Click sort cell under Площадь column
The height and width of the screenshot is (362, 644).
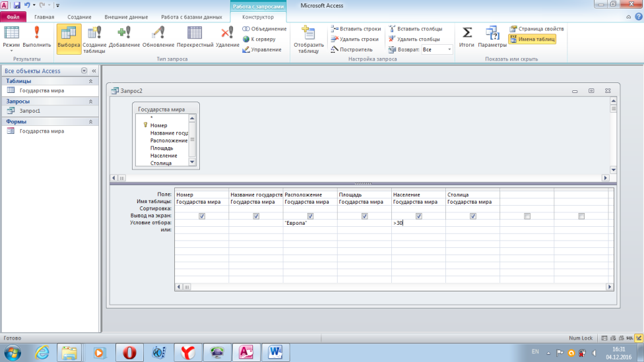click(x=364, y=208)
